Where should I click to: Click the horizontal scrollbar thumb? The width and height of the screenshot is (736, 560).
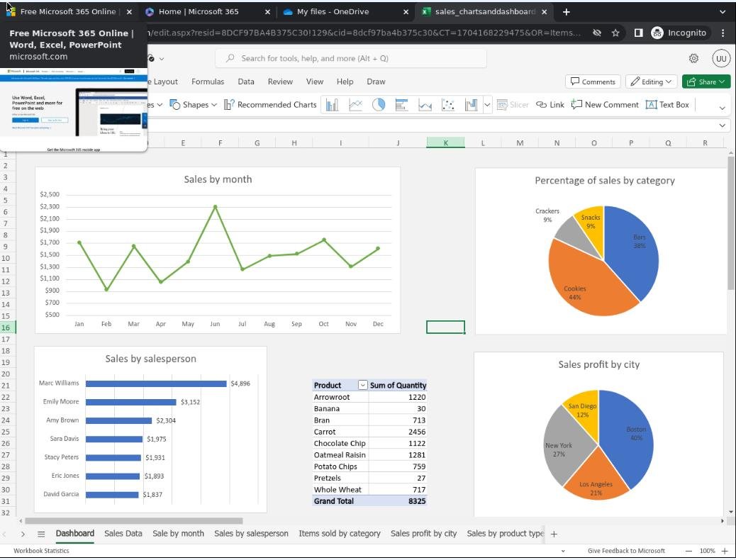tap(134, 520)
